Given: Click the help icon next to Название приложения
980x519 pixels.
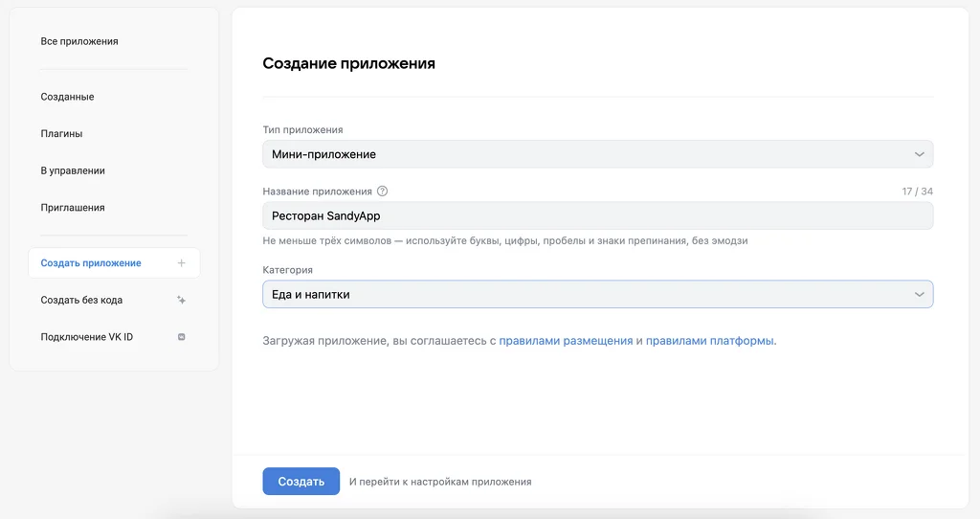Looking at the screenshot, I should [x=383, y=192].
